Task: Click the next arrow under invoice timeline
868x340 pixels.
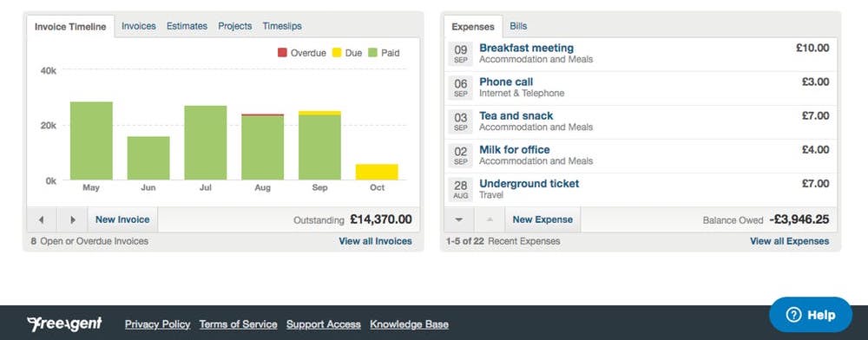Action: (72, 219)
